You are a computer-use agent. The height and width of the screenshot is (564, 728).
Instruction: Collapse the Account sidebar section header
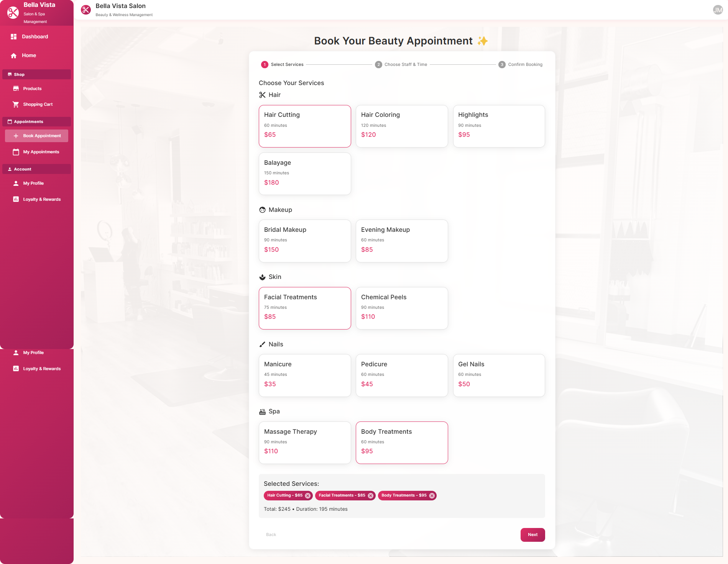coord(36,169)
